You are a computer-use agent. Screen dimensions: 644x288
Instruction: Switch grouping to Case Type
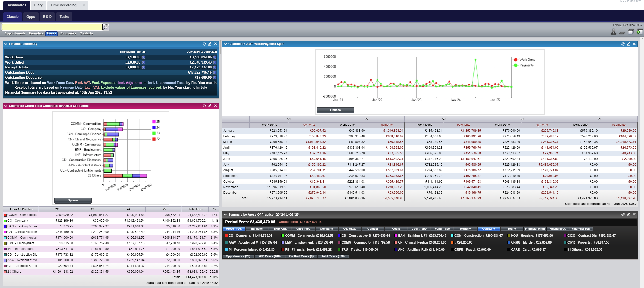[x=303, y=229]
